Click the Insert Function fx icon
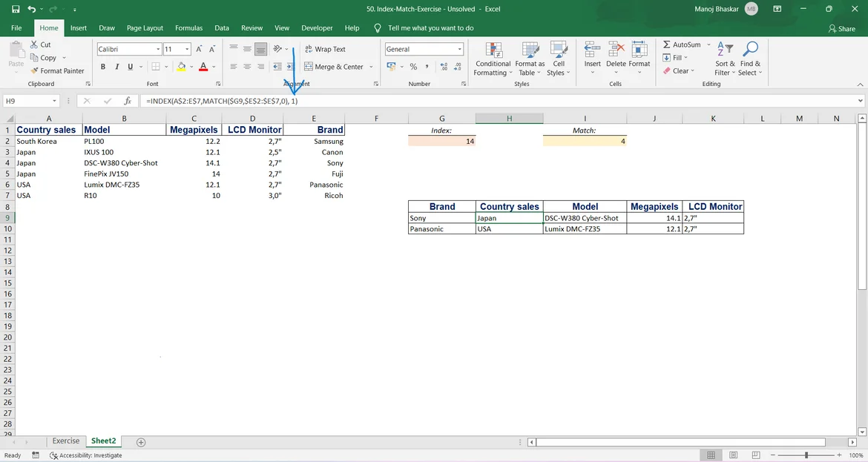 (128, 101)
